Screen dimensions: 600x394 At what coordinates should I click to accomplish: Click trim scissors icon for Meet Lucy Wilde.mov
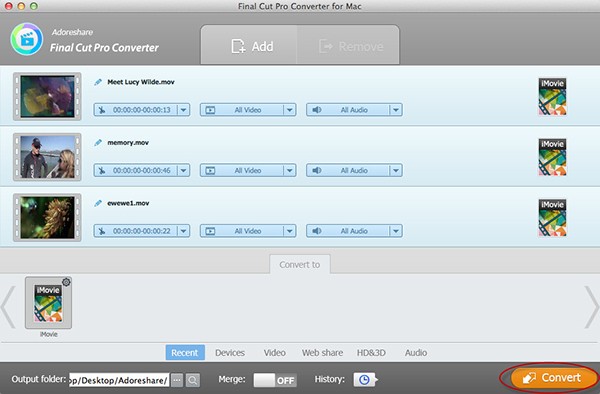(x=101, y=110)
